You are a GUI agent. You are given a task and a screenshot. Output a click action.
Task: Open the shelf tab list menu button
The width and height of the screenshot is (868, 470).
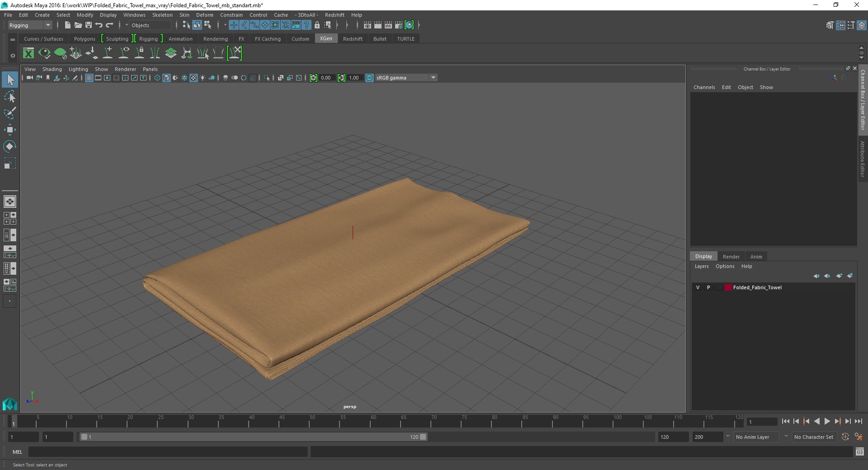(13, 39)
